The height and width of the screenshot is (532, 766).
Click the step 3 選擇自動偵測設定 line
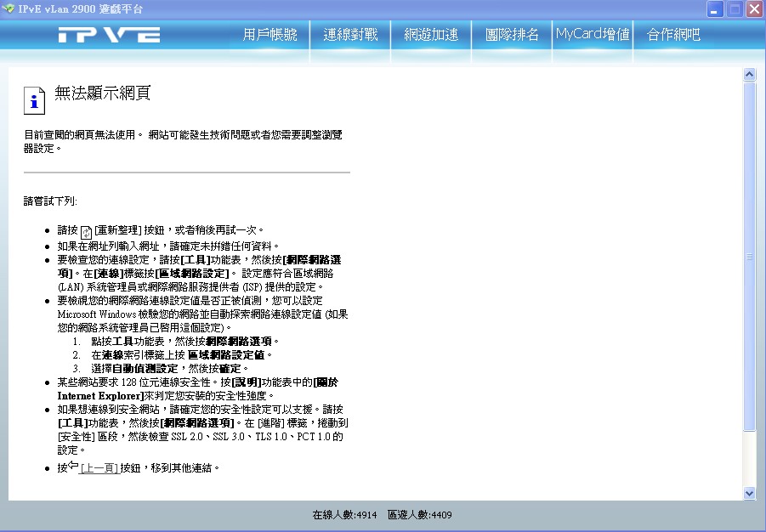click(169, 368)
